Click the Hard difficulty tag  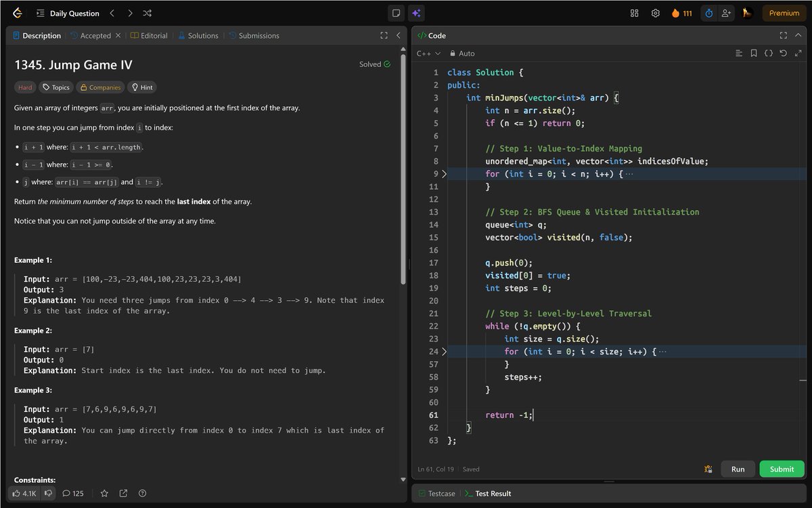25,87
